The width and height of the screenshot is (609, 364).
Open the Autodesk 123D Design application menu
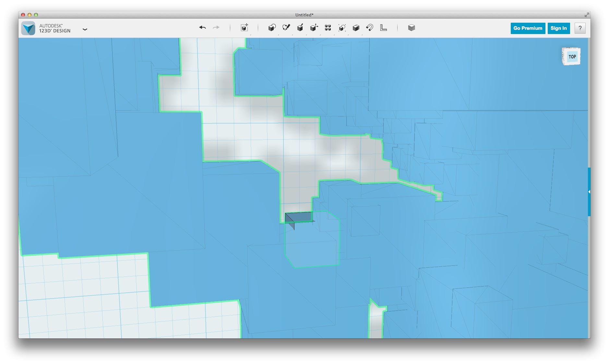pyautogui.click(x=85, y=29)
